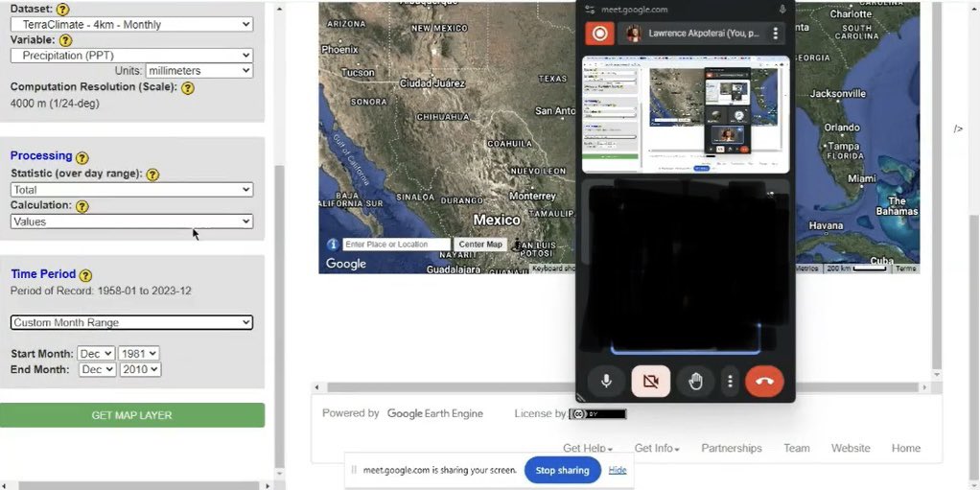
Task: Click the Lawrence Akpoterai name label
Action: [704, 34]
